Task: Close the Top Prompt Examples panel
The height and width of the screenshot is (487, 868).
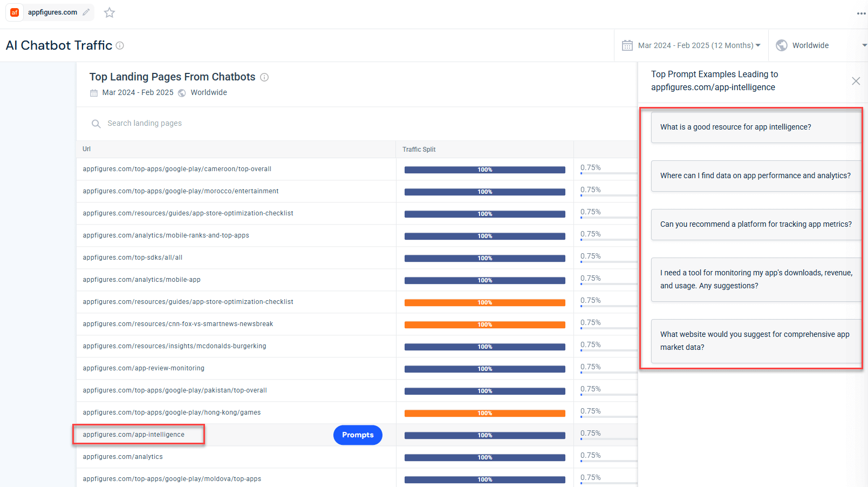Action: (856, 81)
